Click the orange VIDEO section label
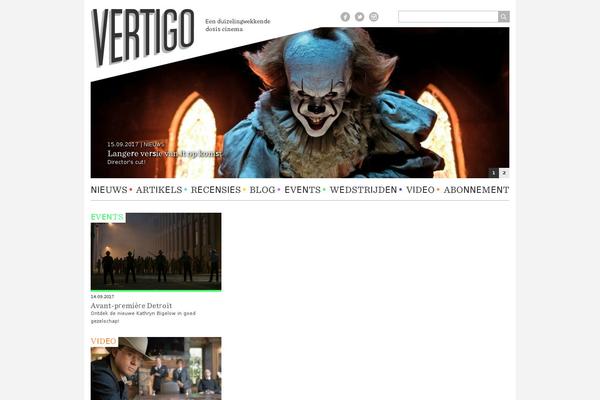This screenshot has height=400, width=600. 104,341
